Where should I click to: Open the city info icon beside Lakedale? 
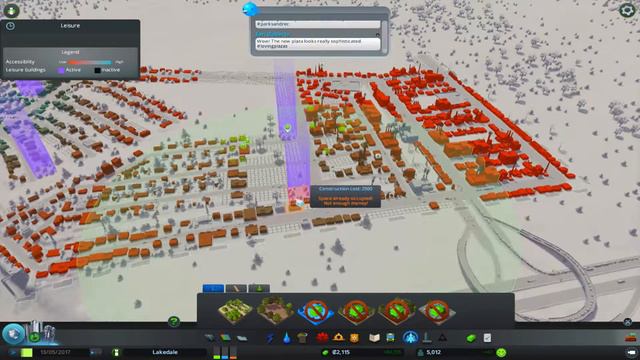[x=116, y=352]
